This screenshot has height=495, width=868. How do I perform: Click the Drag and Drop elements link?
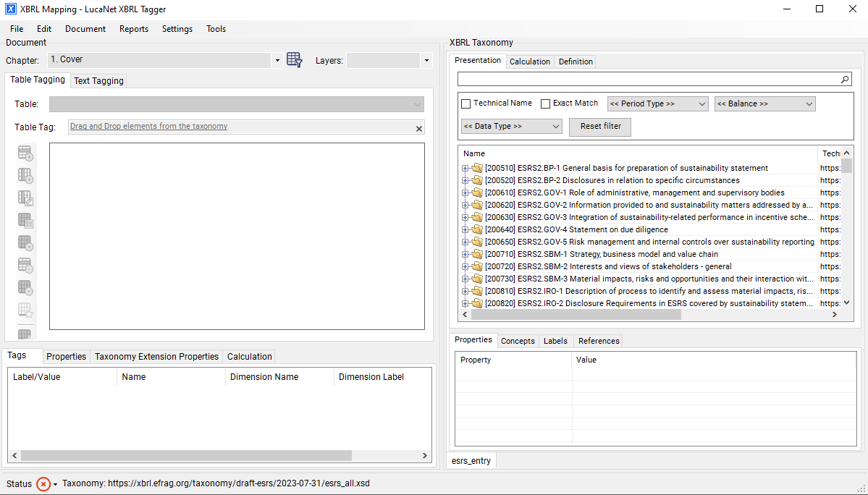coord(148,125)
